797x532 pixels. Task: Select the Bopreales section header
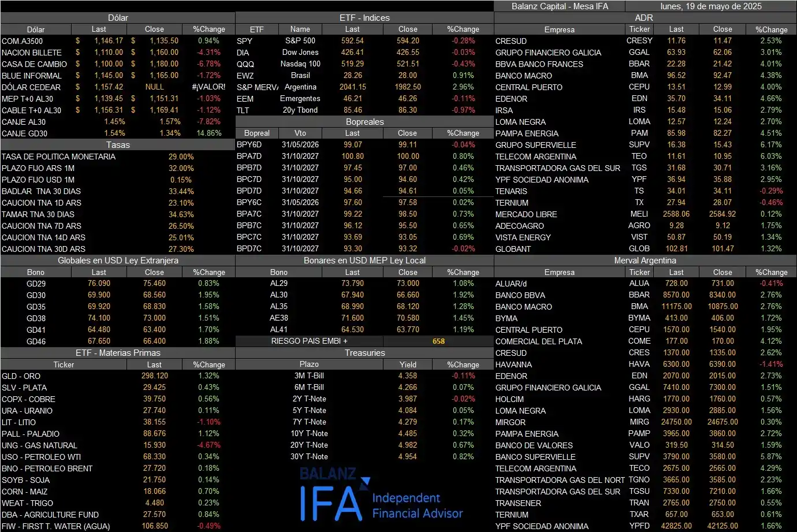click(364, 122)
